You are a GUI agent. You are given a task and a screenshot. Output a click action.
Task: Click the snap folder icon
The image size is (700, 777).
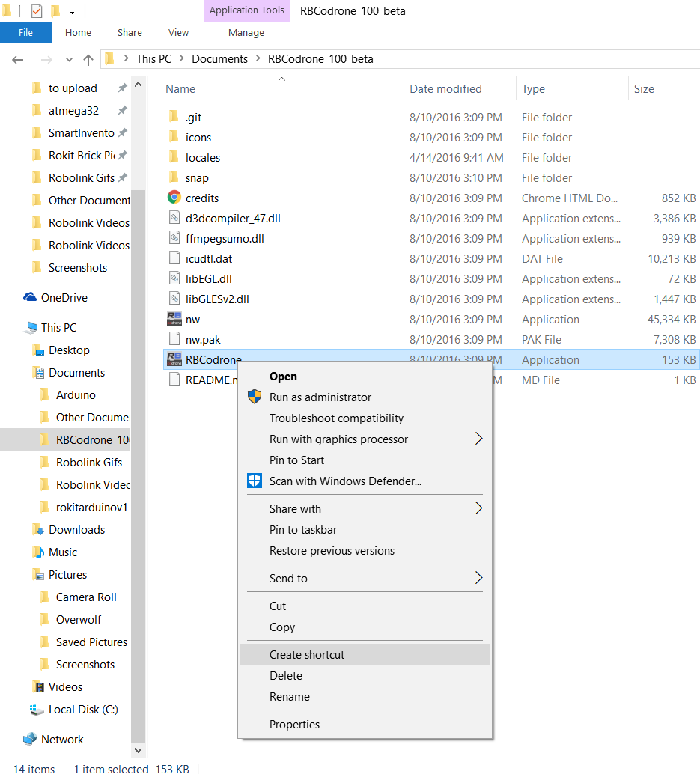[174, 177]
